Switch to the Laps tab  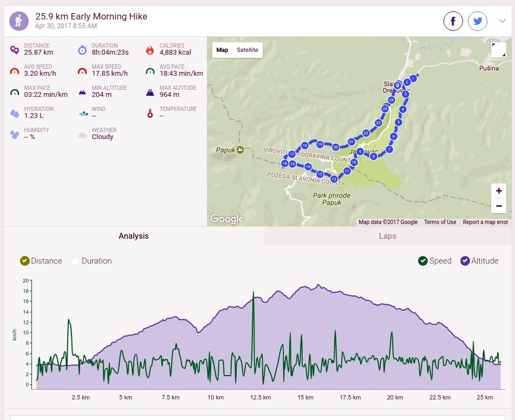[x=388, y=236]
